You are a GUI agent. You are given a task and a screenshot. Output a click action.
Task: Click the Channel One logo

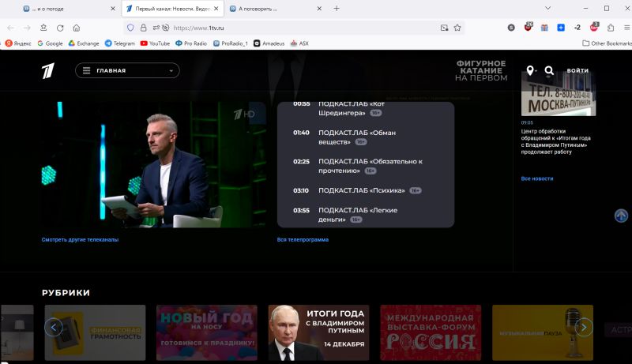click(48, 71)
